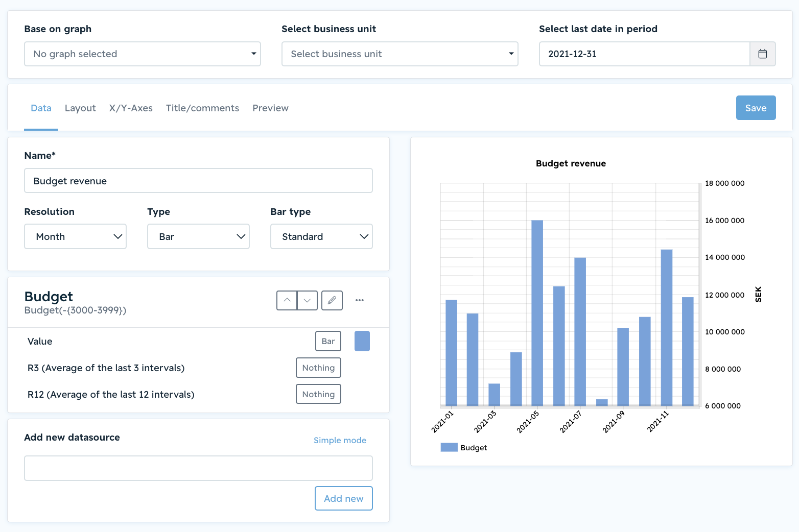Toggle R12 average Nothing display option
The image size is (799, 532).
(x=318, y=394)
